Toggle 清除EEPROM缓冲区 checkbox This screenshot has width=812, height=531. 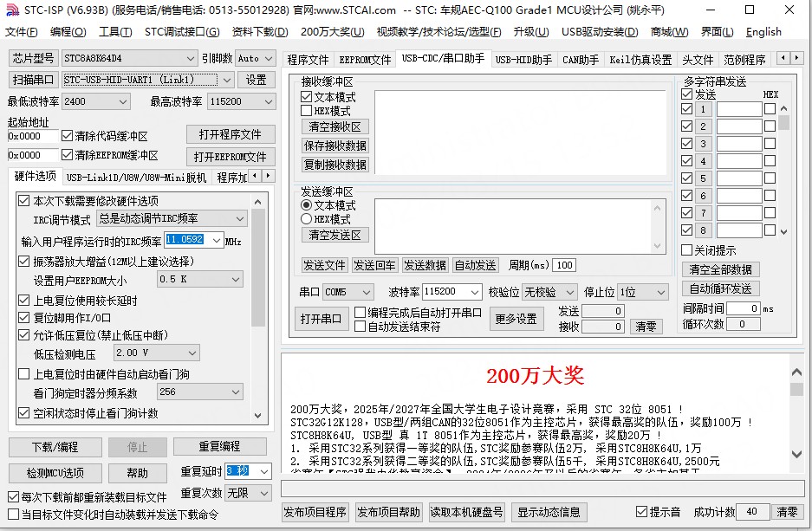[67, 155]
